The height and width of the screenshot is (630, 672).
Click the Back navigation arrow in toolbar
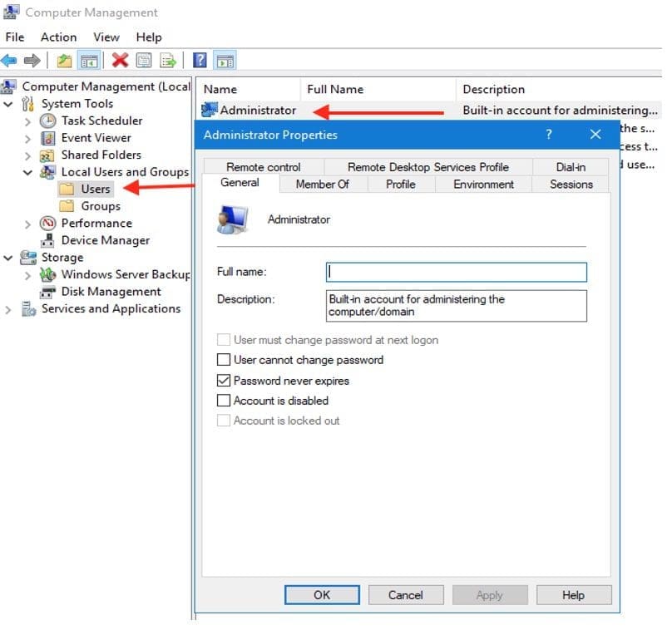(x=9, y=60)
